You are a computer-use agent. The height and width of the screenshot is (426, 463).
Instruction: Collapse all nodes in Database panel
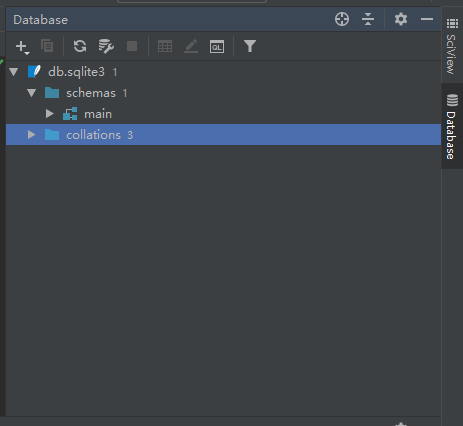click(x=368, y=19)
